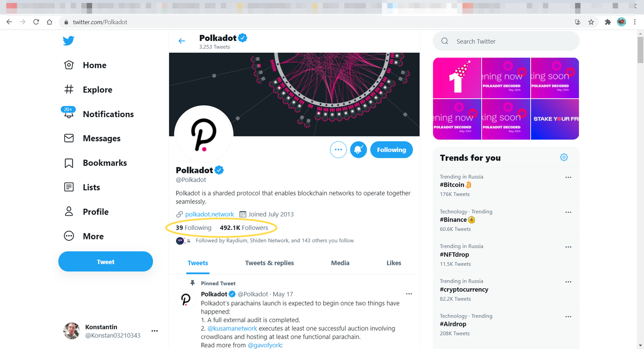The height and width of the screenshot is (349, 644).
Task: Open Bookmarks in the sidebar
Action: coord(69,163)
